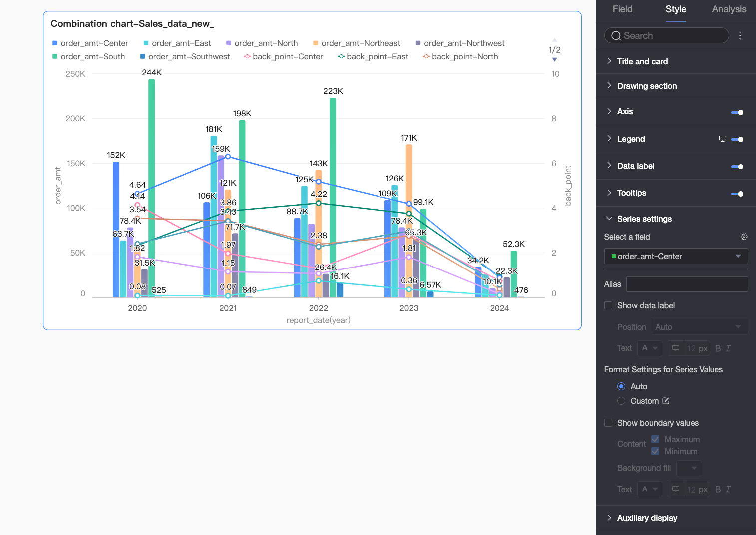Click device icon in boundary values font size box
The height and width of the screenshot is (535, 756).
(x=675, y=489)
